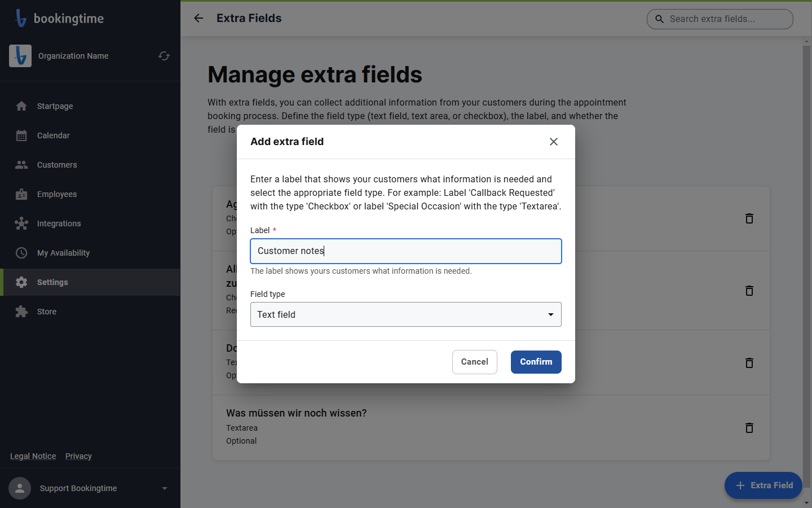Delete the second extra field row
Screen dimensions: 812x508
749,291
